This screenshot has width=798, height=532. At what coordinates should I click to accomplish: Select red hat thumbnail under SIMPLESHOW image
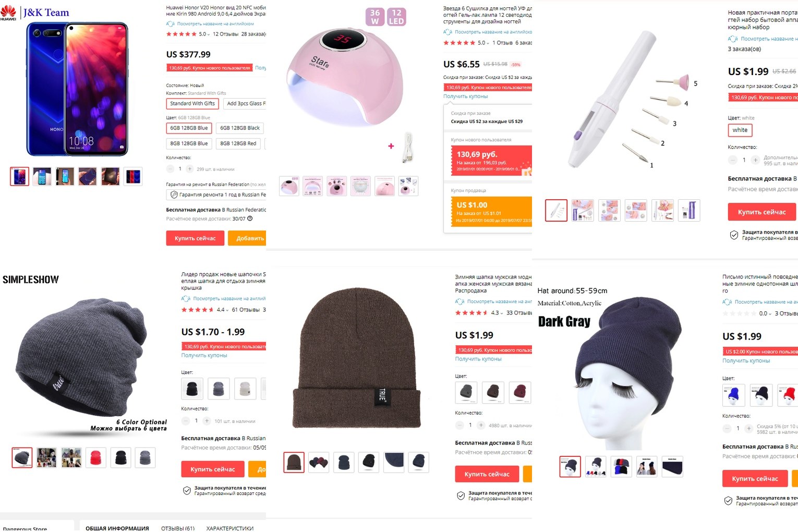tap(96, 458)
